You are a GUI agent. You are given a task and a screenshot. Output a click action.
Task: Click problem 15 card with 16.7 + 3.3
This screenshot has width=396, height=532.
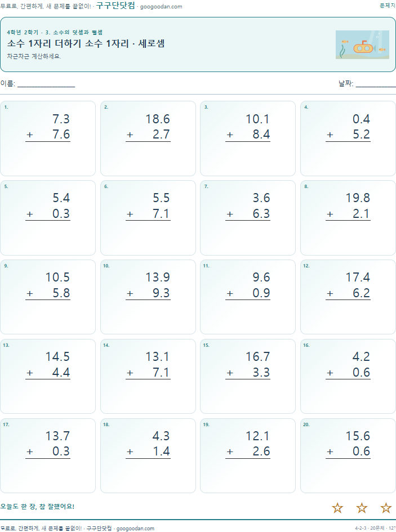(x=248, y=376)
